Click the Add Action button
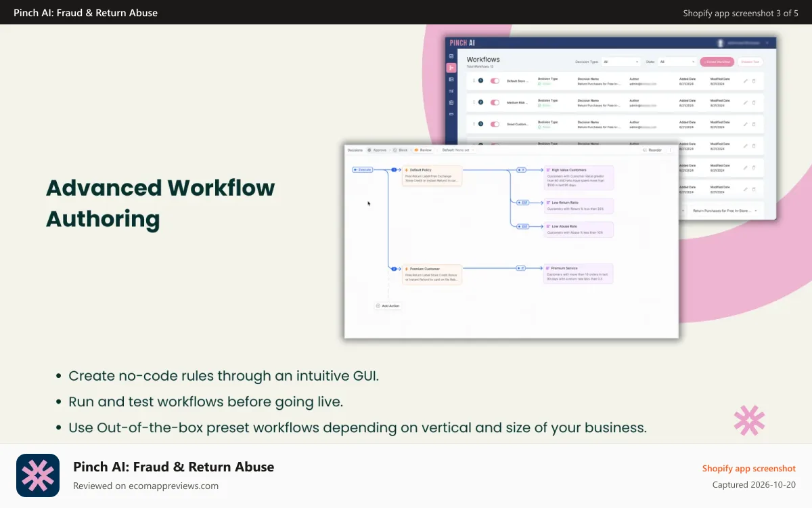 click(388, 306)
